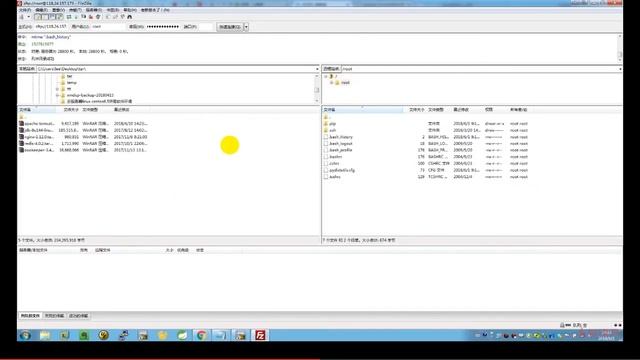Image resolution: width=640 pixels, height=360 pixels.
Task: Open the 文件(F) menu
Action: 25,10
